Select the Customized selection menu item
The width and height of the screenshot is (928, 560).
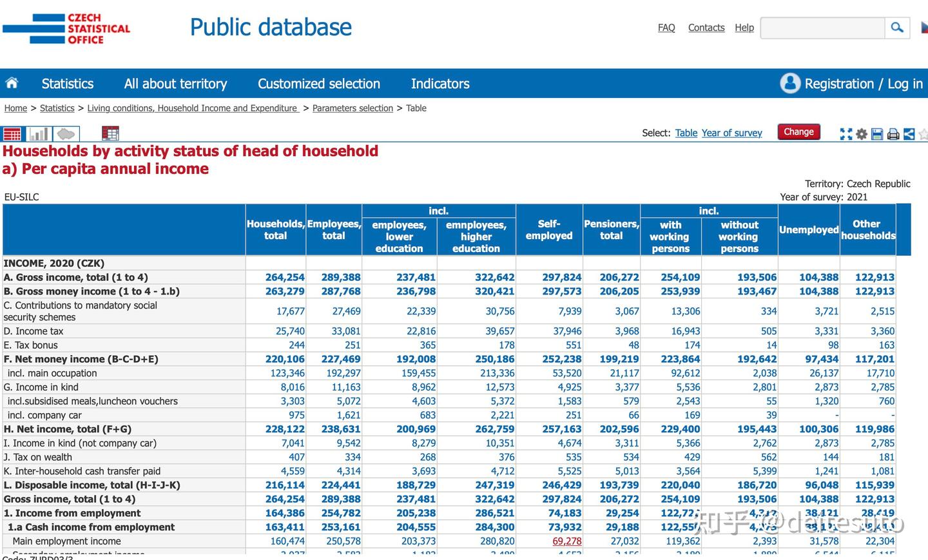(x=319, y=84)
